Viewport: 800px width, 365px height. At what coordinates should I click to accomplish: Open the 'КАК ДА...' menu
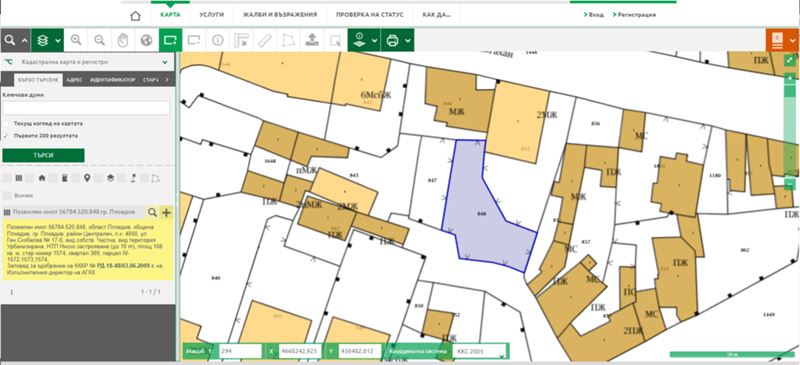pyautogui.click(x=436, y=15)
